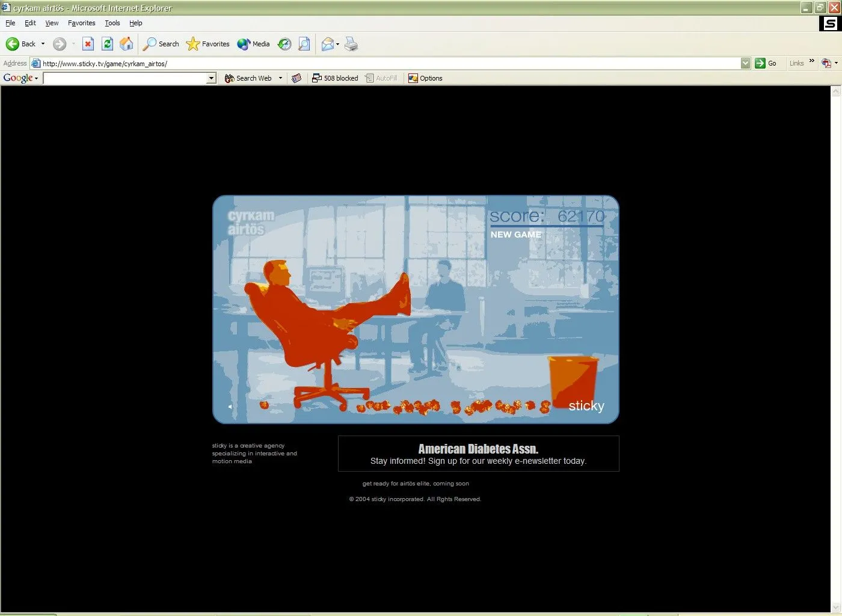This screenshot has height=616, width=842.
Task: Toggle the 508 blocked popup blocker
Action: [335, 78]
